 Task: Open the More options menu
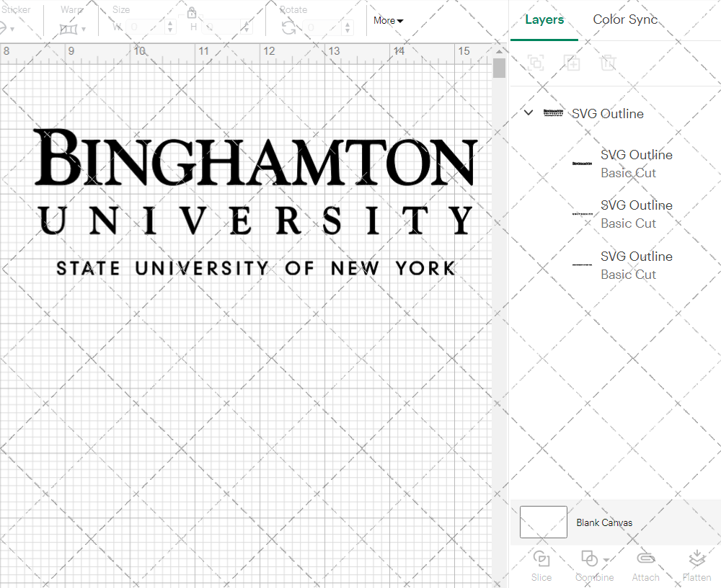[x=387, y=20]
